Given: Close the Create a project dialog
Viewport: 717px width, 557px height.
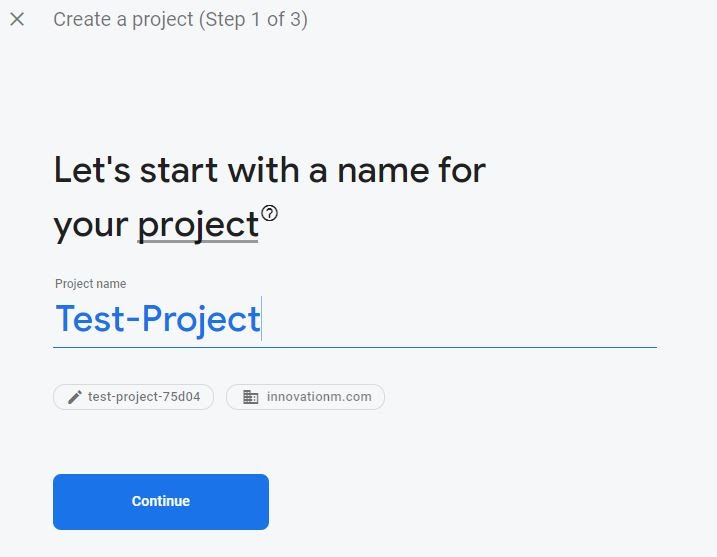Looking at the screenshot, I should coord(17,19).
